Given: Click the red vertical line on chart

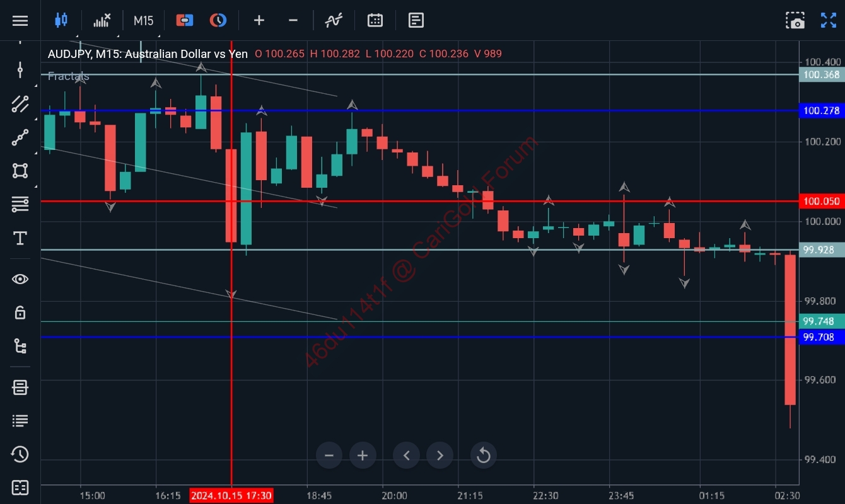Looking at the screenshot, I should click(231, 265).
